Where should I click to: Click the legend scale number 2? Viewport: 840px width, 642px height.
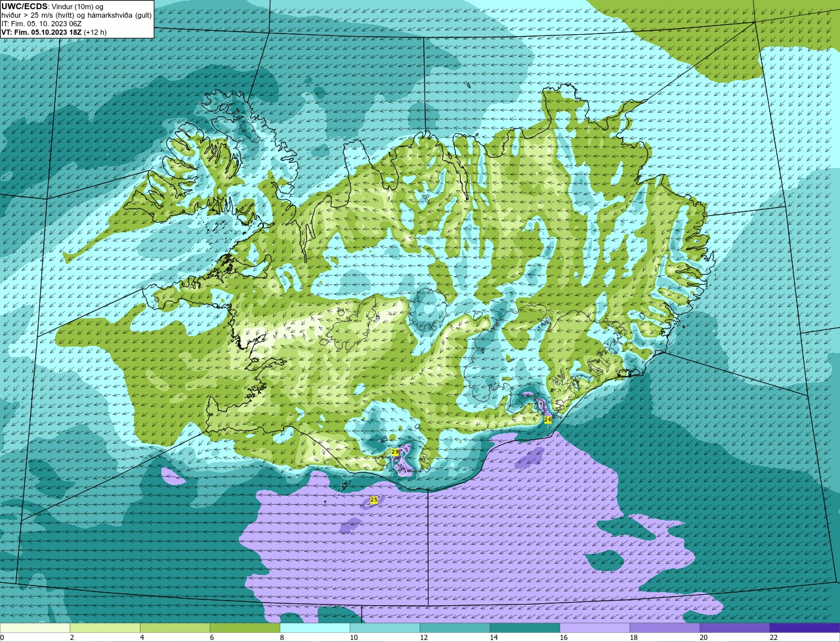click(x=72, y=637)
